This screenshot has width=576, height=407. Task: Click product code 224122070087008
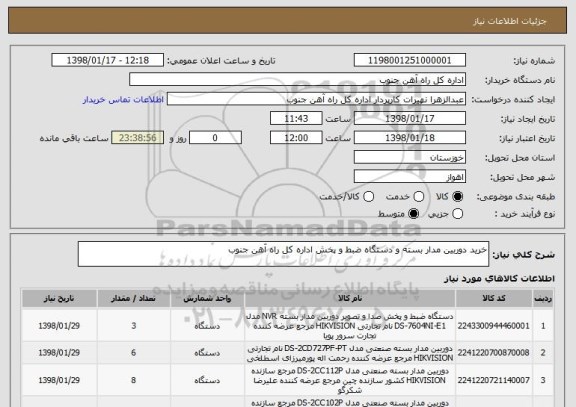(493, 353)
